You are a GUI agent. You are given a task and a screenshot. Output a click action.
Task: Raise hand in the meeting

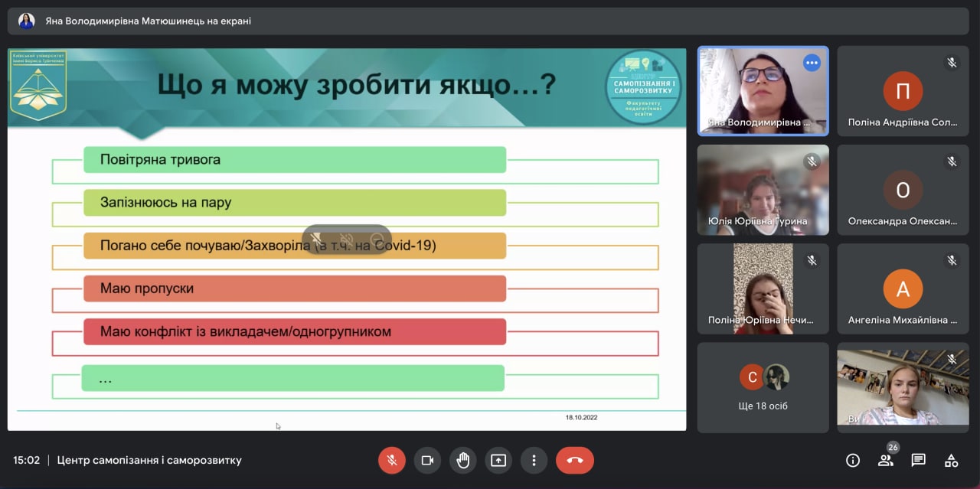point(462,460)
